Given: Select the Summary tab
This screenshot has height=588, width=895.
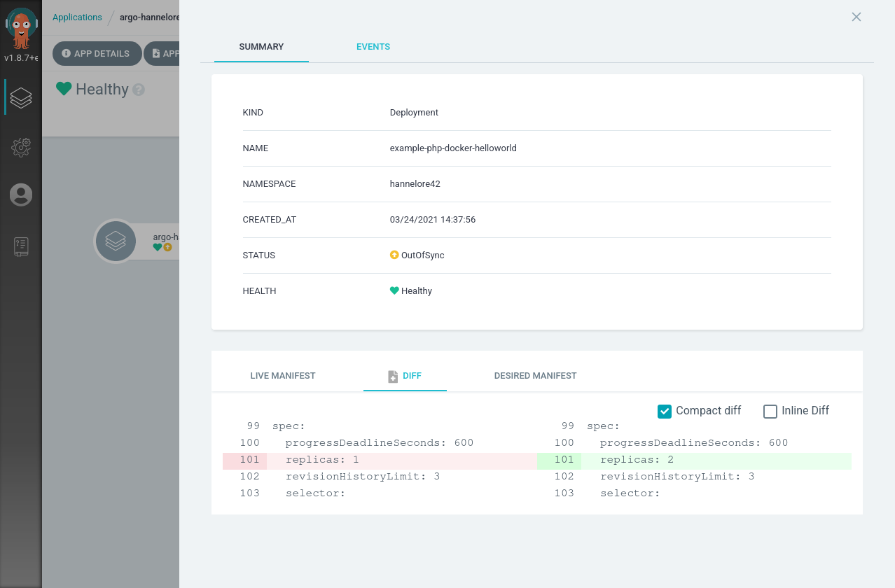Looking at the screenshot, I should click(261, 47).
